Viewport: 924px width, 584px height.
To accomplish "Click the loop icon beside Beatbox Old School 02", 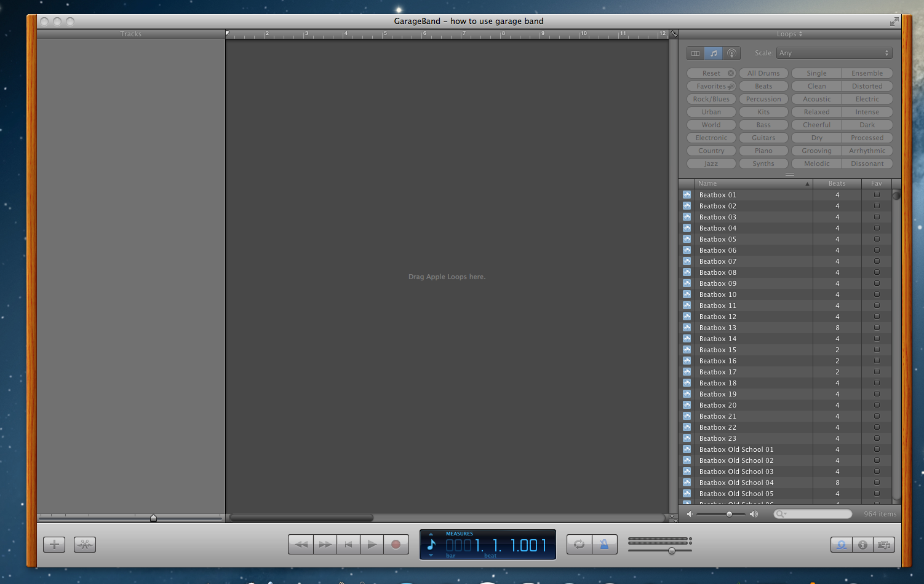I will [687, 460].
